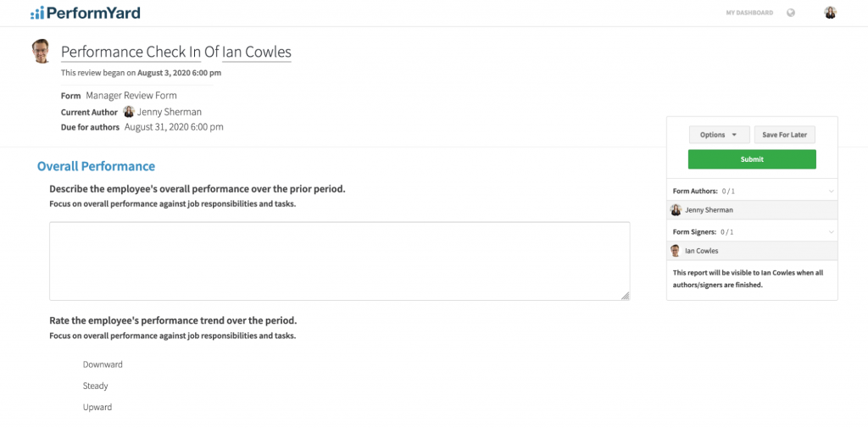Submit the review form
Viewport: 868px width, 428px height.
(x=752, y=159)
